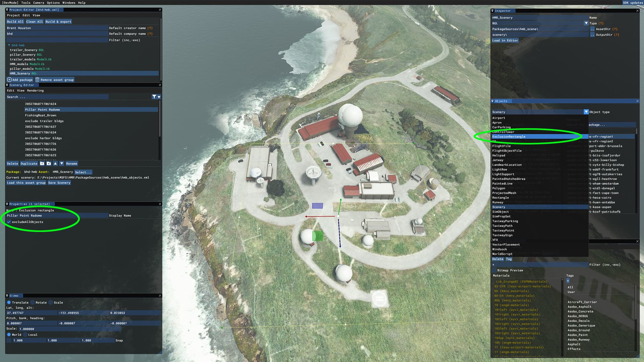Click the Save Scenery button

pyautogui.click(x=59, y=183)
